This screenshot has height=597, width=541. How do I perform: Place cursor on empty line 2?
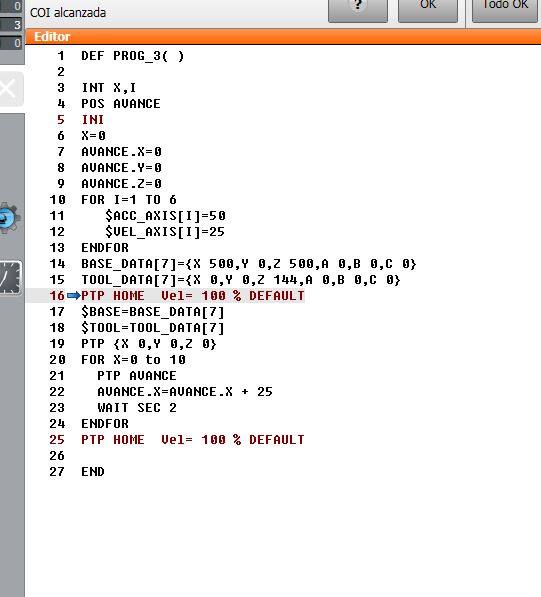coord(283,72)
